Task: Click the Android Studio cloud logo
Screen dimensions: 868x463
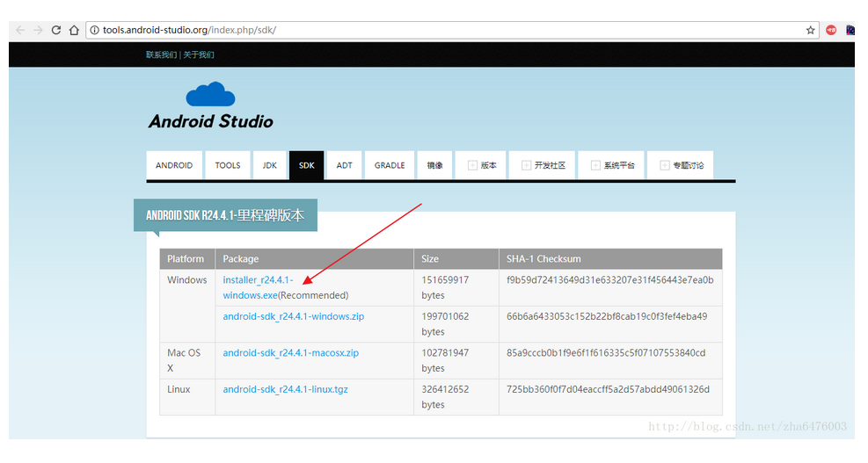Action: (210, 94)
